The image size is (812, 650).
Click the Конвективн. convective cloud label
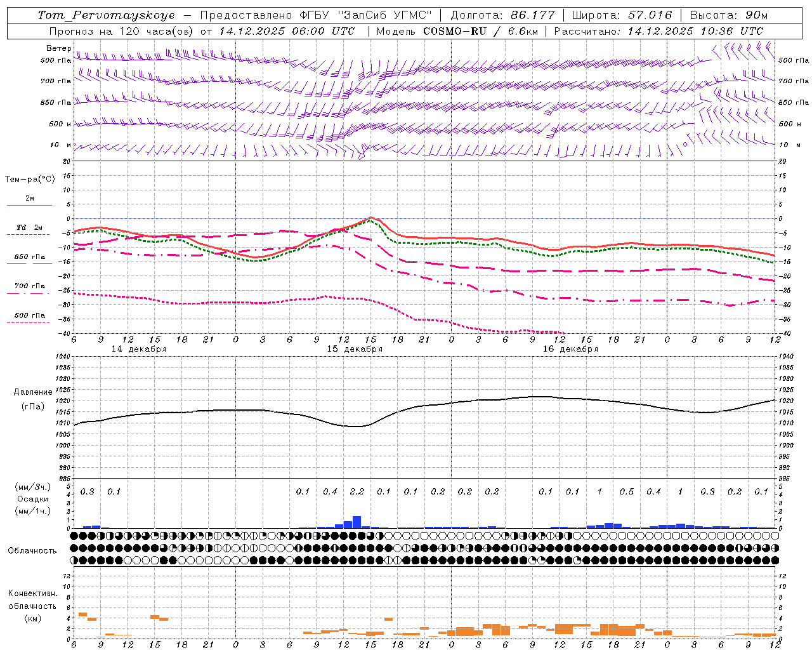[x=32, y=594]
